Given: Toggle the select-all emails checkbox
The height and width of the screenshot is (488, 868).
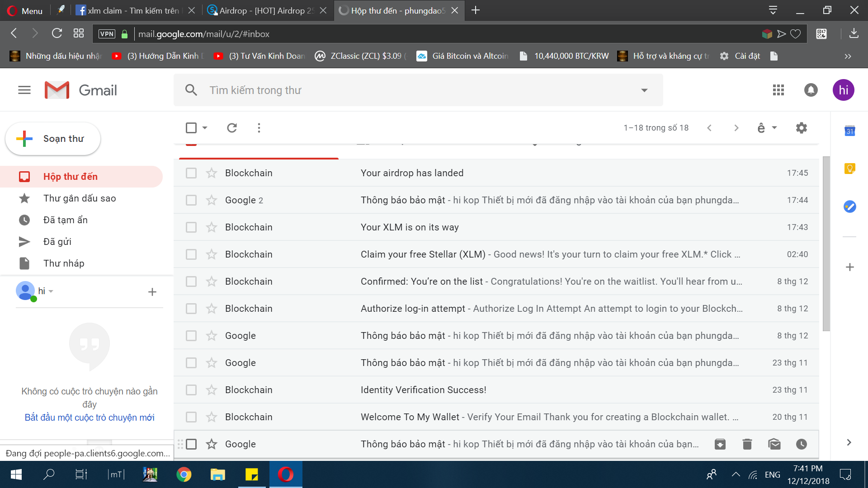Looking at the screenshot, I should click(191, 128).
